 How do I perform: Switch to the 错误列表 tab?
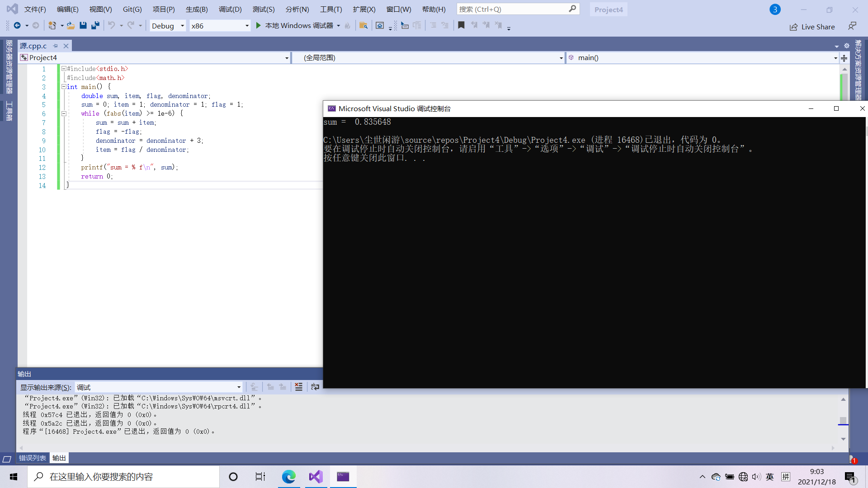tap(33, 458)
